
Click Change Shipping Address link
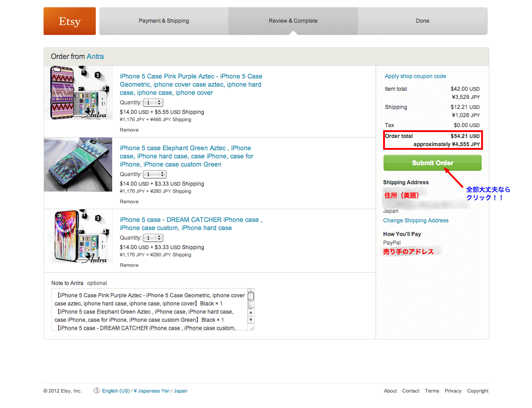[416, 221]
